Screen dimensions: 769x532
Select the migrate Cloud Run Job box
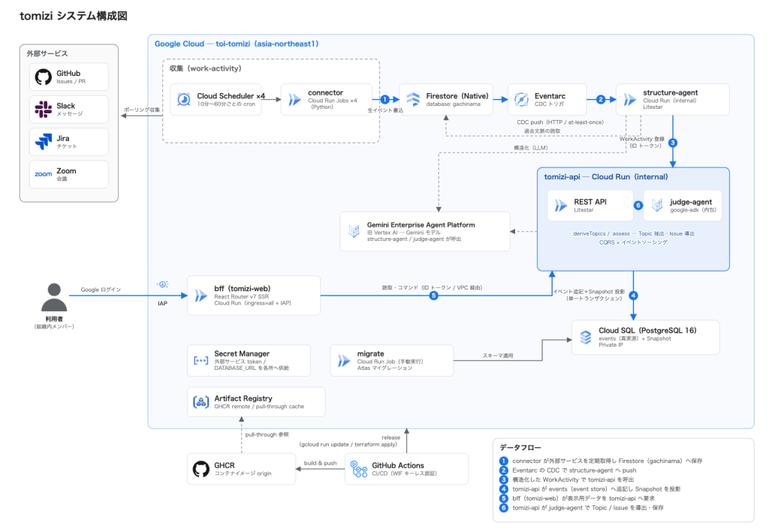click(x=392, y=361)
